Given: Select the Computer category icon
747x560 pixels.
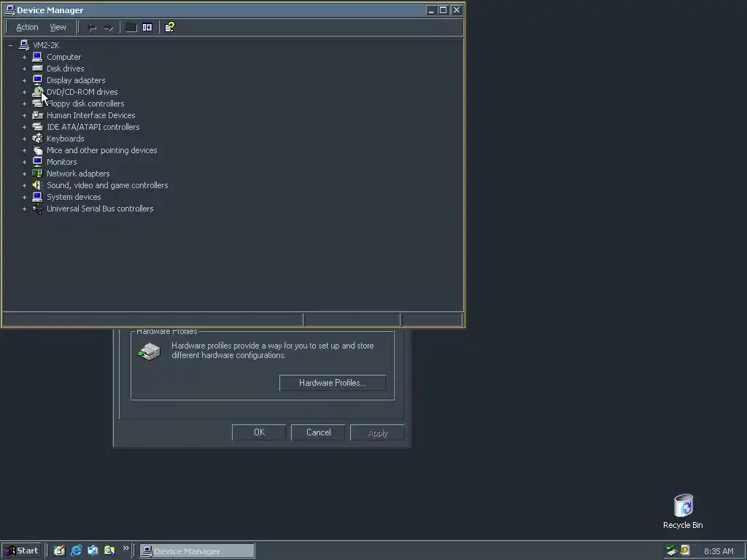Looking at the screenshot, I should (38, 57).
